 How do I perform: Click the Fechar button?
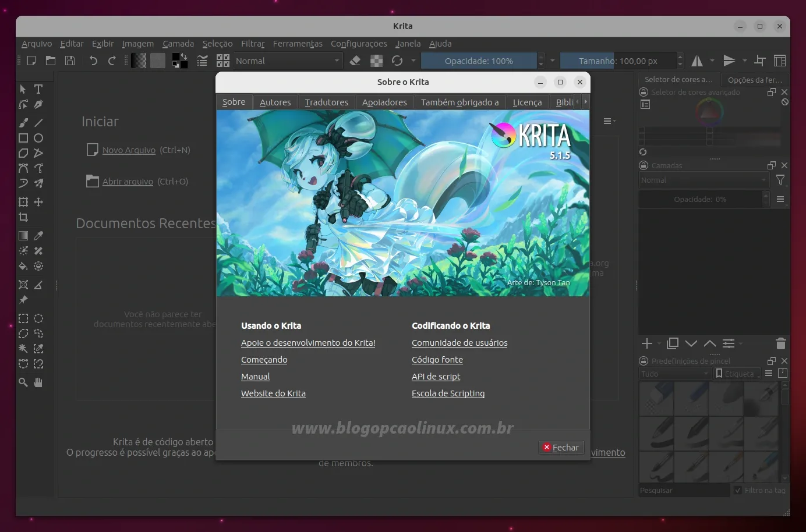click(x=561, y=447)
